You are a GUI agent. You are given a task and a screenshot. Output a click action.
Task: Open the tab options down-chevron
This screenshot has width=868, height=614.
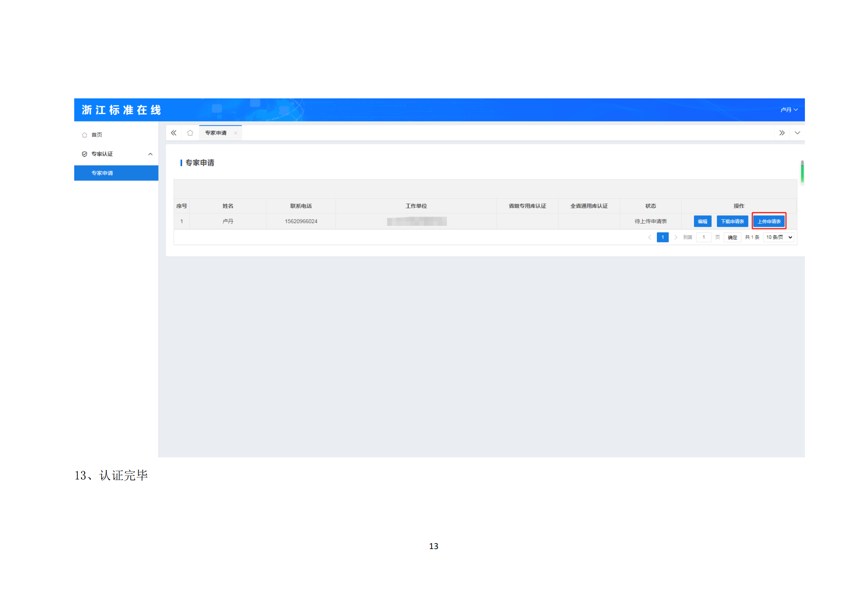pyautogui.click(x=797, y=133)
